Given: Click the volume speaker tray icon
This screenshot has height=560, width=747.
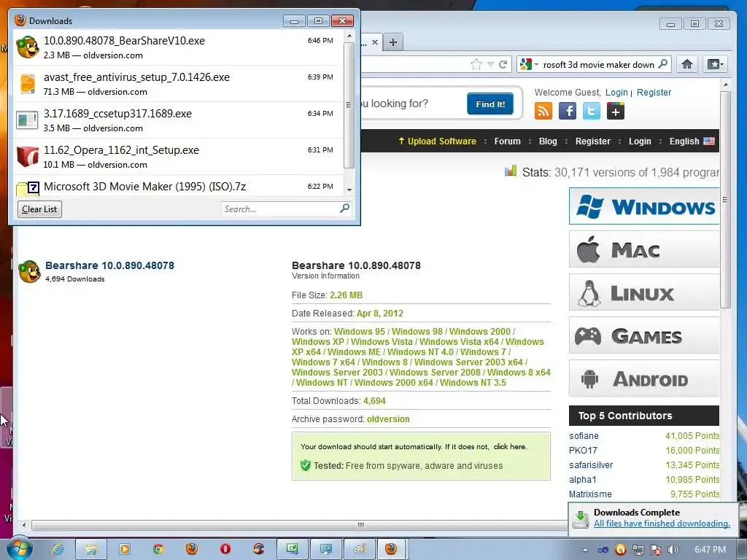Looking at the screenshot, I should 673,550.
